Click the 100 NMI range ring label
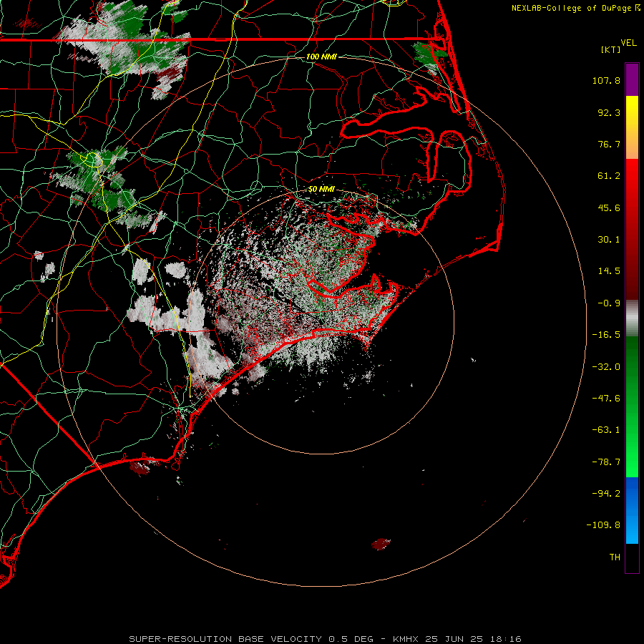Image resolution: width=644 pixels, height=644 pixels. (x=321, y=57)
